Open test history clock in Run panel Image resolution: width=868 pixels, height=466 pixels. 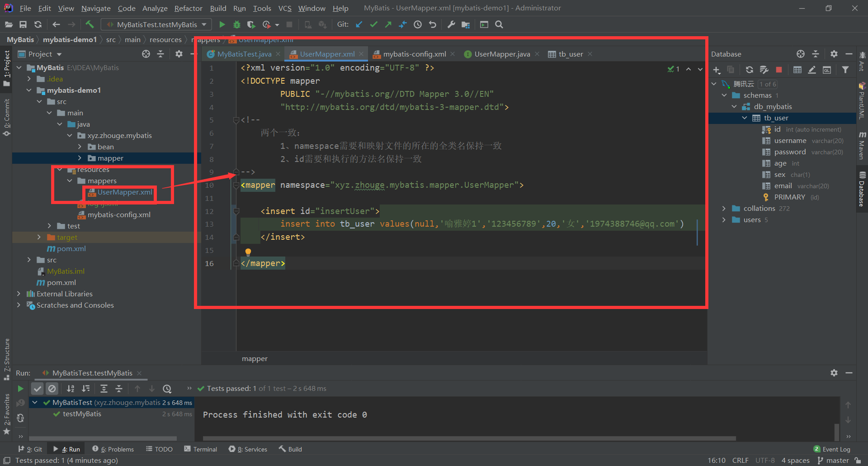167,389
